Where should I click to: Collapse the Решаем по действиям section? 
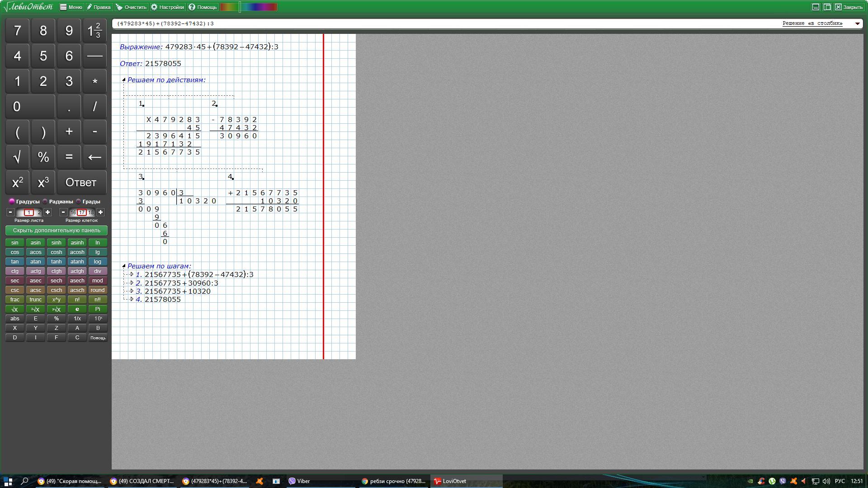coord(123,80)
